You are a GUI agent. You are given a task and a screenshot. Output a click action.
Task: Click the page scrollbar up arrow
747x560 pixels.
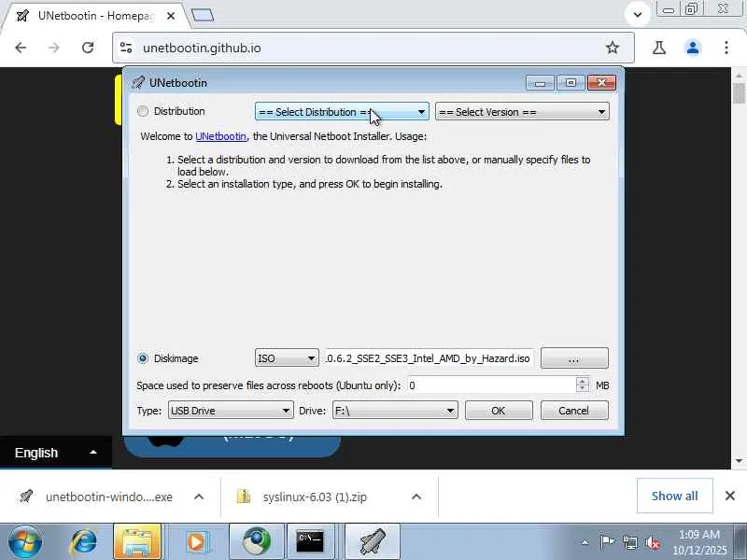click(x=739, y=76)
